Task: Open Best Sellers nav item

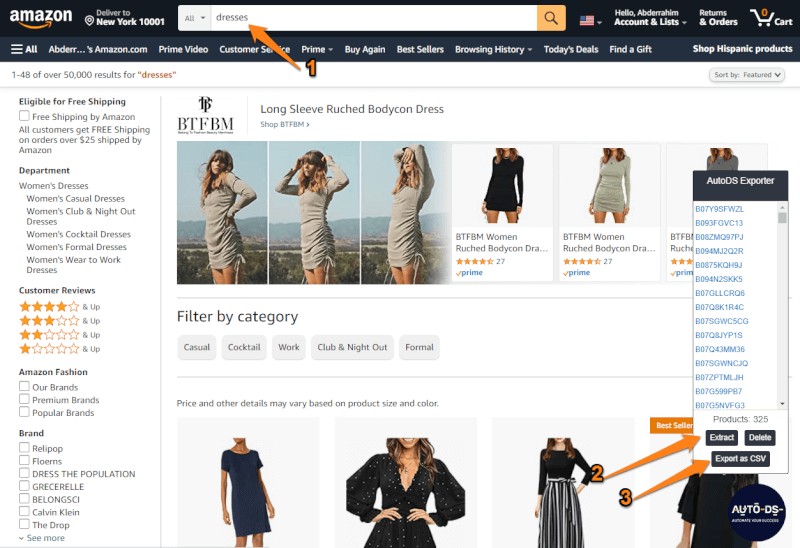Action: [x=420, y=49]
